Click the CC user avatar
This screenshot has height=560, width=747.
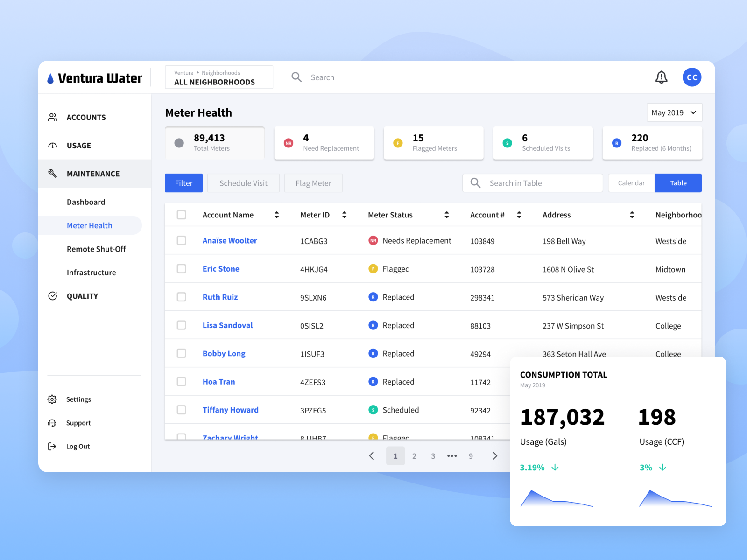coord(692,77)
